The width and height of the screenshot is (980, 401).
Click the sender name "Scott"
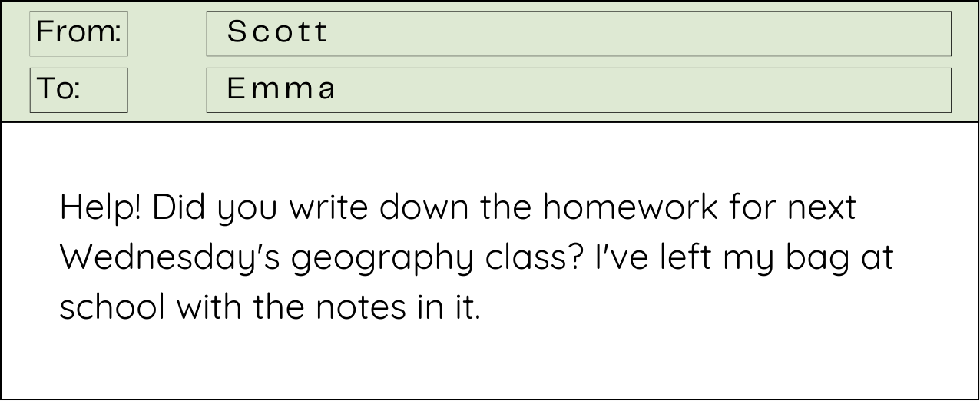point(277,32)
